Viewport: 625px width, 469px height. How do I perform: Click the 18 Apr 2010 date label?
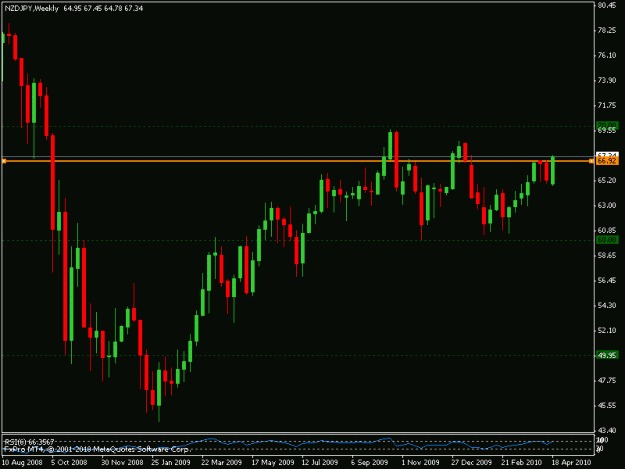(571, 463)
